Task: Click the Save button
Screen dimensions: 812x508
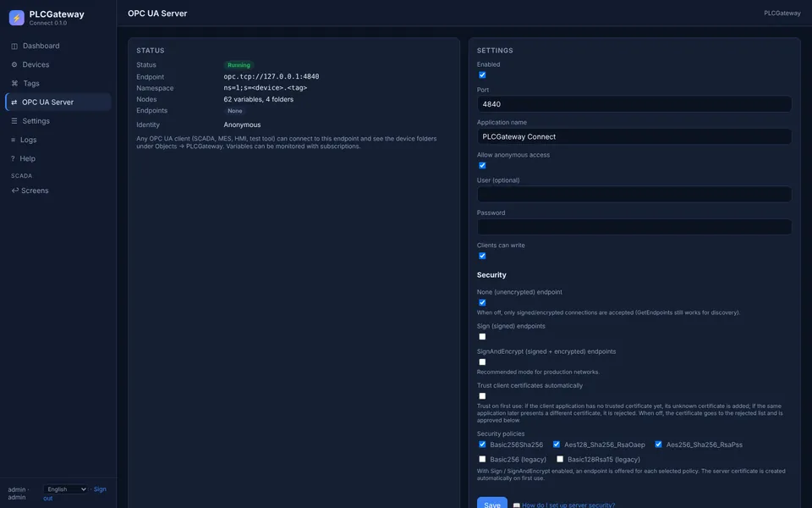Action: pos(492,503)
